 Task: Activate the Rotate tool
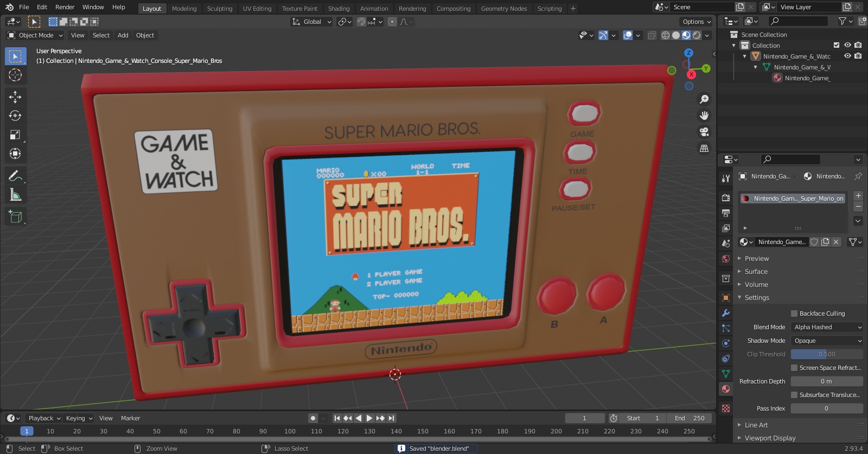click(x=15, y=116)
